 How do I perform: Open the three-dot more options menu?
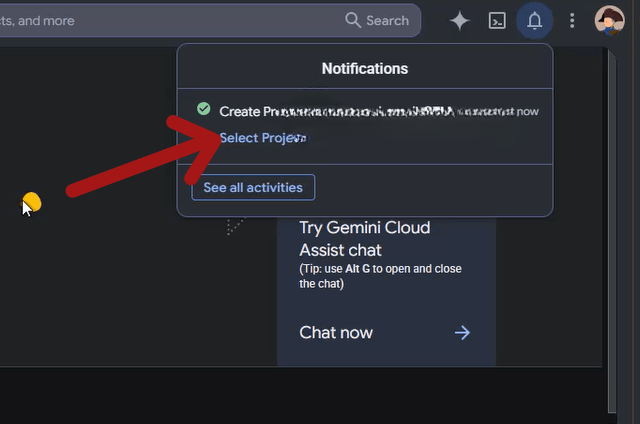572,20
